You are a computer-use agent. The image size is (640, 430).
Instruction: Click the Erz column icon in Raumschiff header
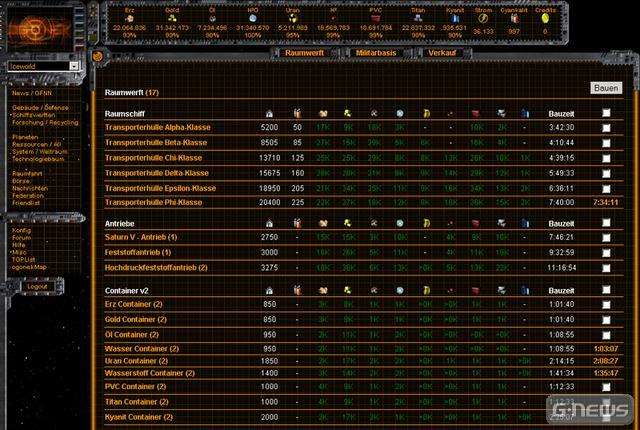[323, 114]
